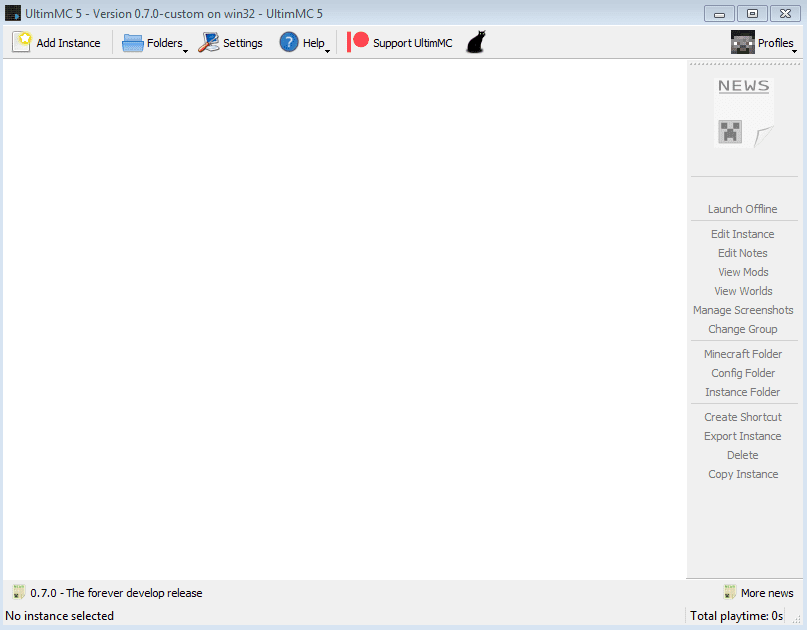Viewport: 807px width, 630px height.
Task: Open Minecraft Folder
Action: coord(743,354)
